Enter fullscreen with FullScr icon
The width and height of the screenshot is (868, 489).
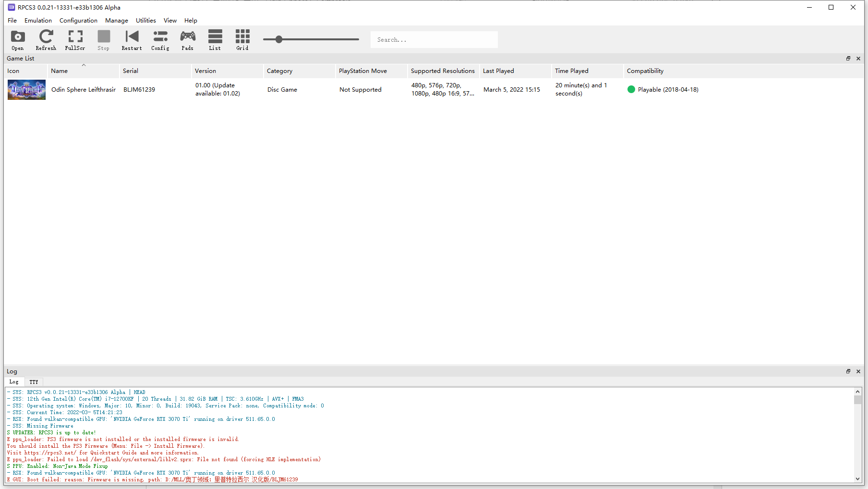[x=75, y=40]
